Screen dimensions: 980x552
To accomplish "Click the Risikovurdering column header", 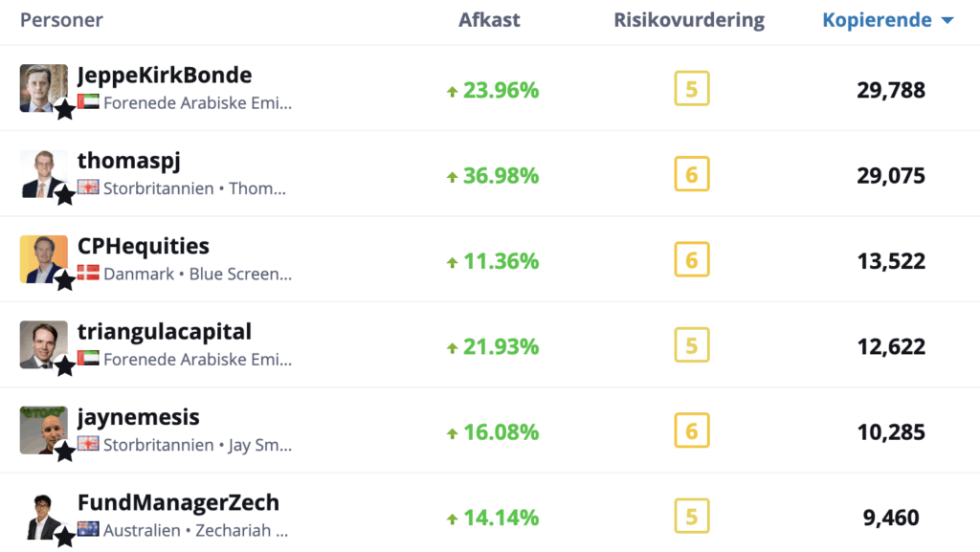I will 689,19.
